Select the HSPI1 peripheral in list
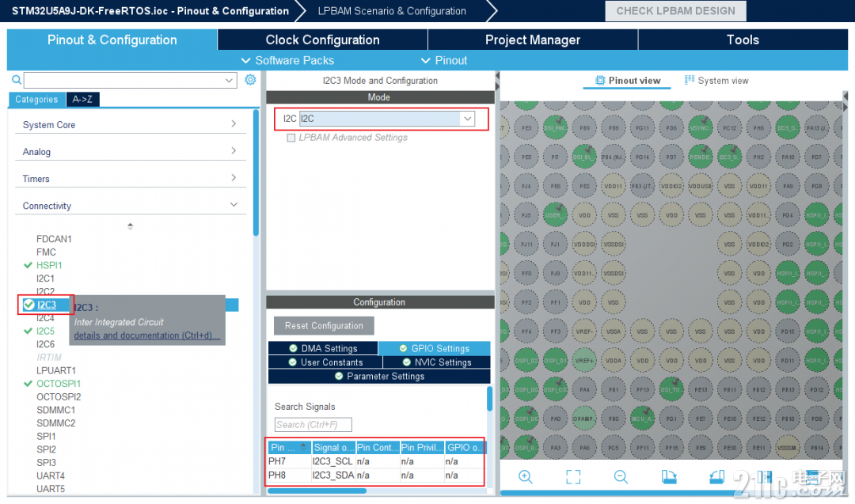This screenshot has width=855, height=504. 49,265
